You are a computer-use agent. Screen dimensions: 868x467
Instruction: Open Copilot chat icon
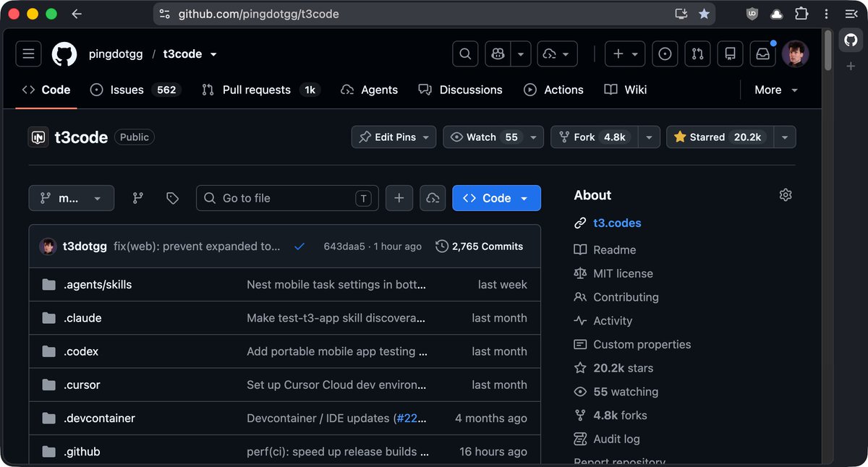tap(498, 53)
